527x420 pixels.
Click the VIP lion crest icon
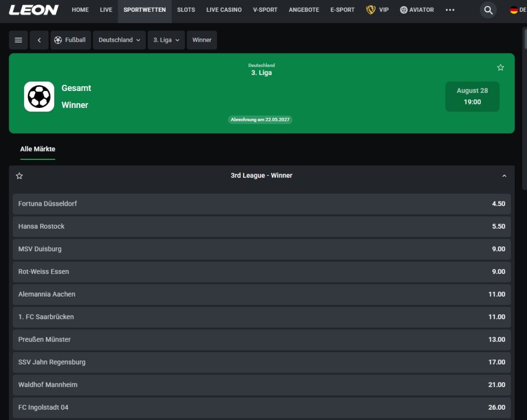click(371, 10)
